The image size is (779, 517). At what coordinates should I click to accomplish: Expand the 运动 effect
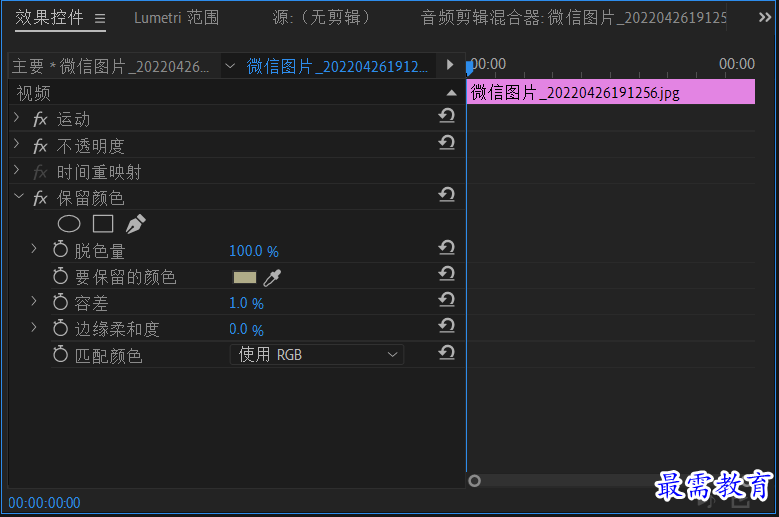[16, 118]
